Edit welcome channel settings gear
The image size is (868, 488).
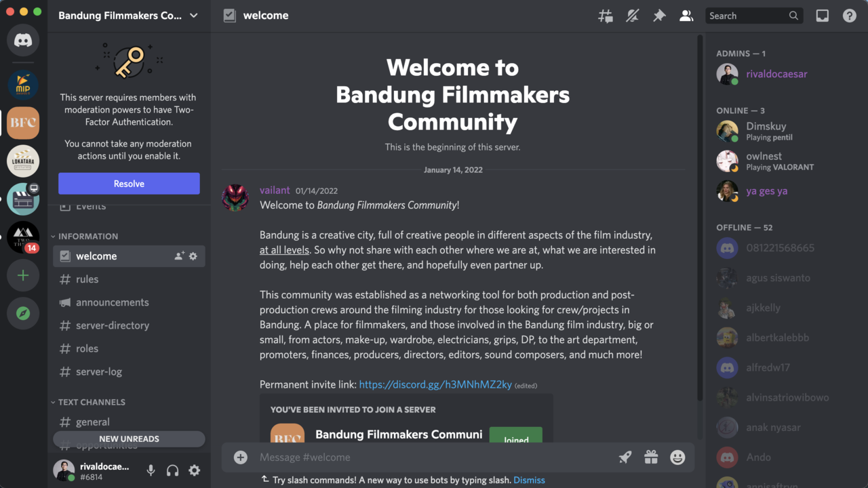point(193,256)
